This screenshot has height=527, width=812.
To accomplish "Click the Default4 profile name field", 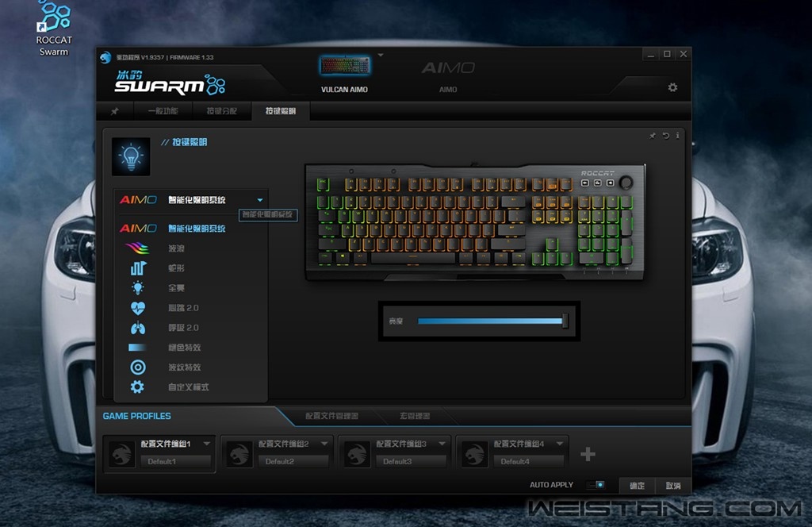I will pos(529,461).
